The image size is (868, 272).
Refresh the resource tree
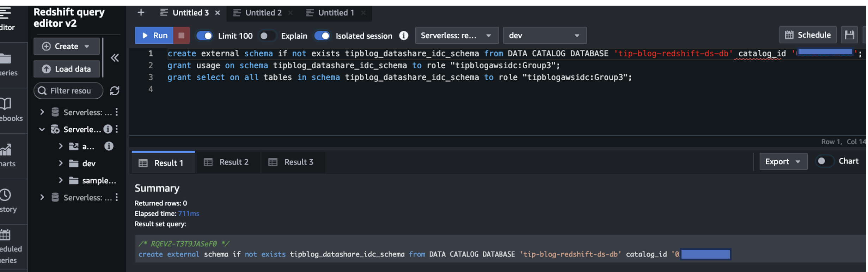pyautogui.click(x=115, y=91)
